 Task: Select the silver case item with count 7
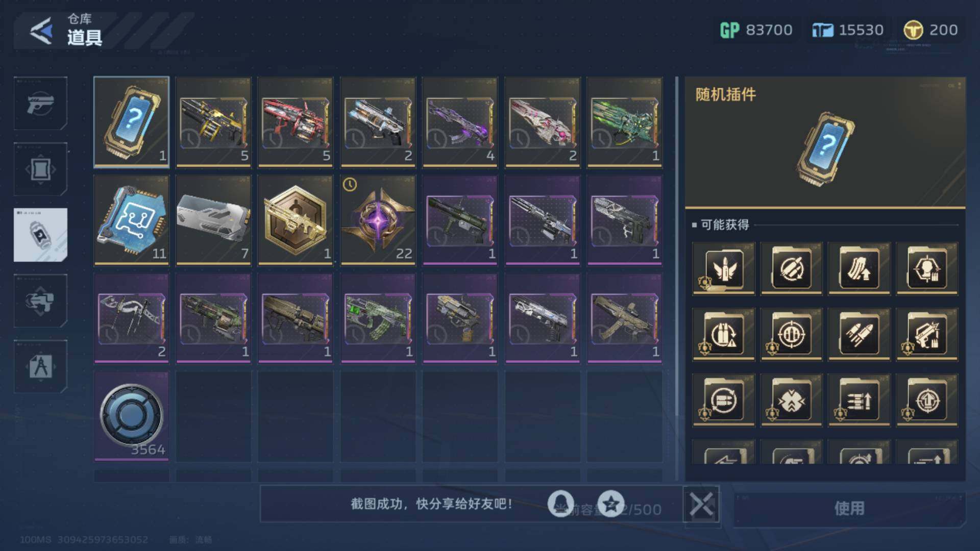point(213,220)
